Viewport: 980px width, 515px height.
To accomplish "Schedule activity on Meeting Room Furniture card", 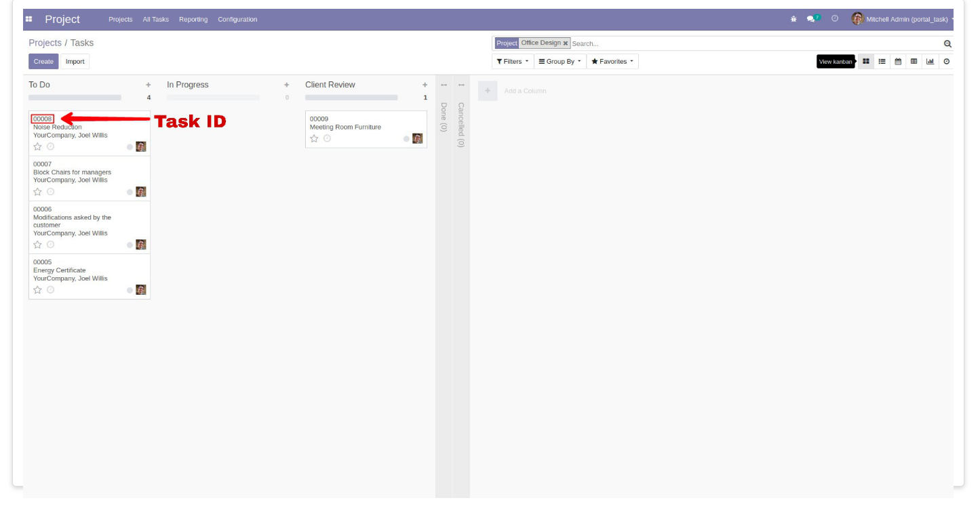I will (327, 138).
